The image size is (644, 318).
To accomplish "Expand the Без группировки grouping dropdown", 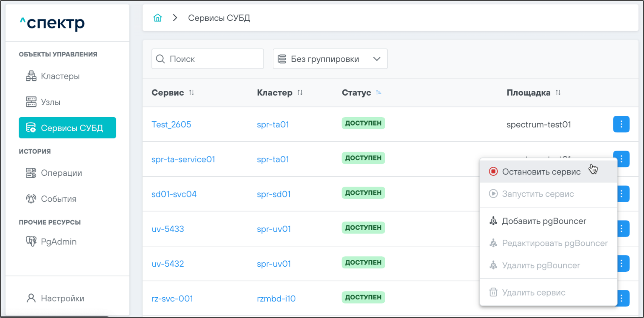I will coord(330,59).
